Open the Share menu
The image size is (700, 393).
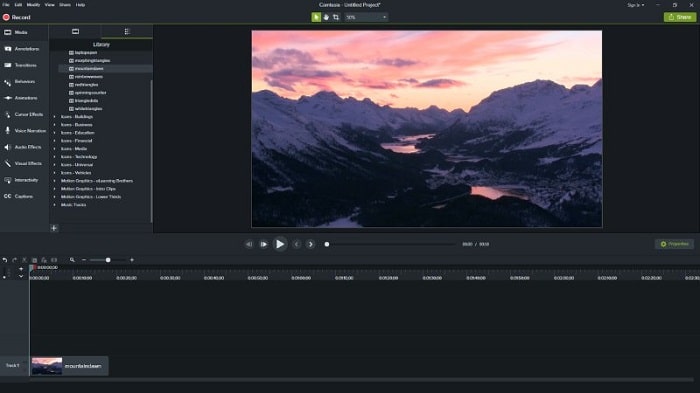pos(65,4)
